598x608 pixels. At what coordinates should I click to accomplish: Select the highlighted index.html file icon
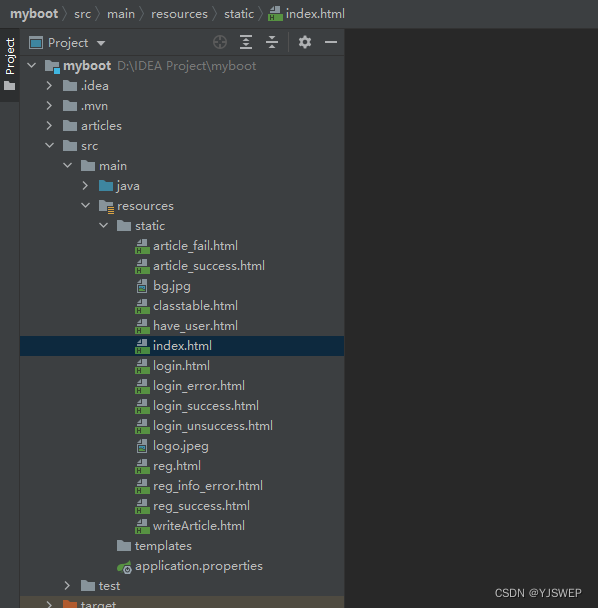click(x=142, y=346)
